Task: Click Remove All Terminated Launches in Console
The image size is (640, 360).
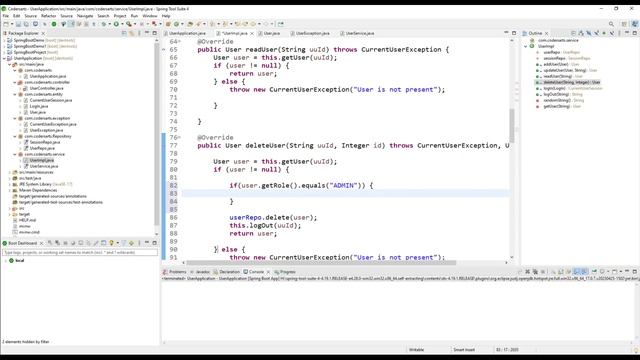Action: (535, 271)
